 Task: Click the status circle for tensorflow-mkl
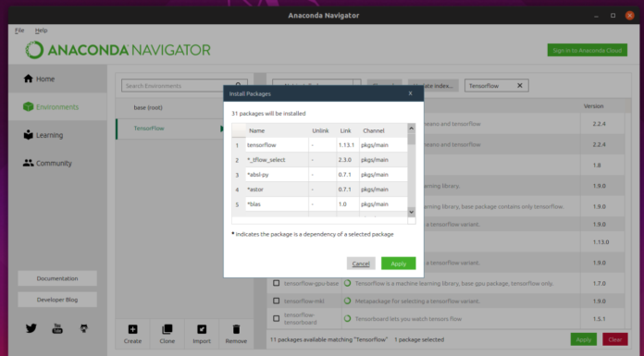click(348, 301)
